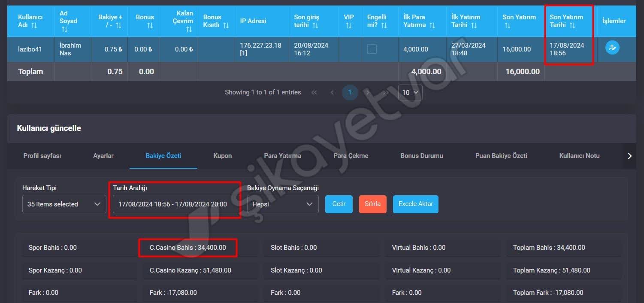
Task: Sort table by Bakiye column
Action: tap(118, 26)
